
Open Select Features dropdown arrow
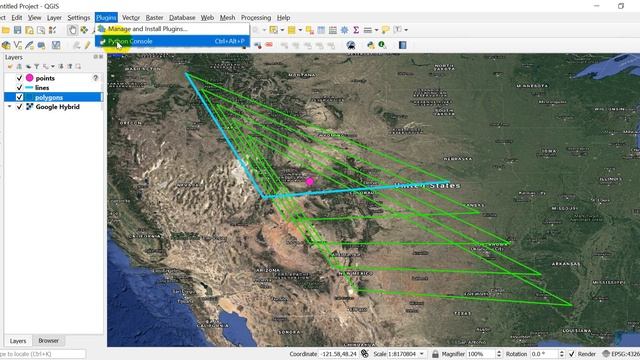click(282, 30)
